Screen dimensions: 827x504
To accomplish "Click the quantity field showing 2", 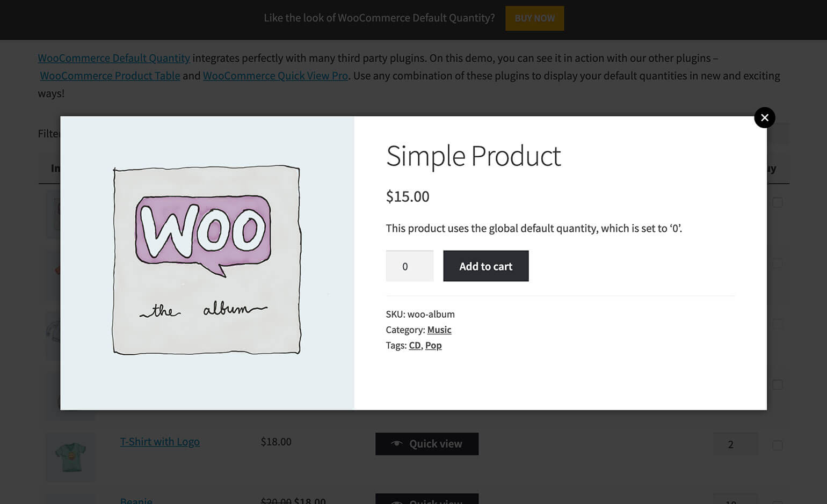I will [x=735, y=444].
